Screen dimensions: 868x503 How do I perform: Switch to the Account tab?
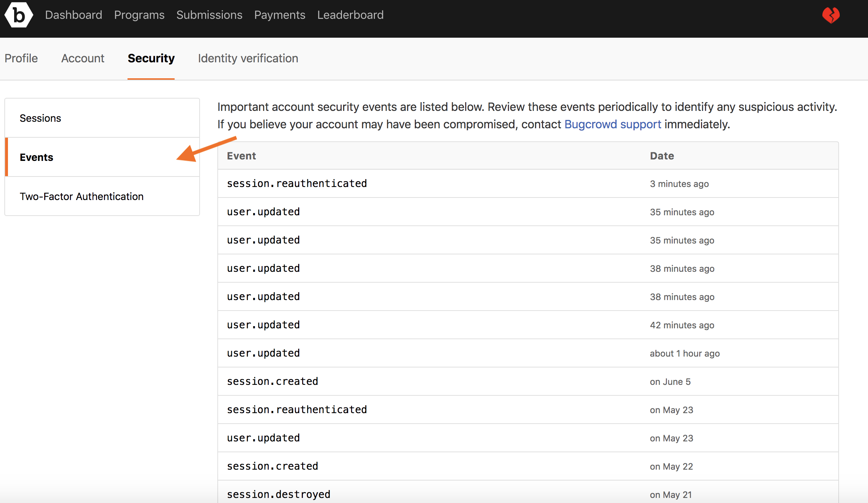click(x=83, y=58)
